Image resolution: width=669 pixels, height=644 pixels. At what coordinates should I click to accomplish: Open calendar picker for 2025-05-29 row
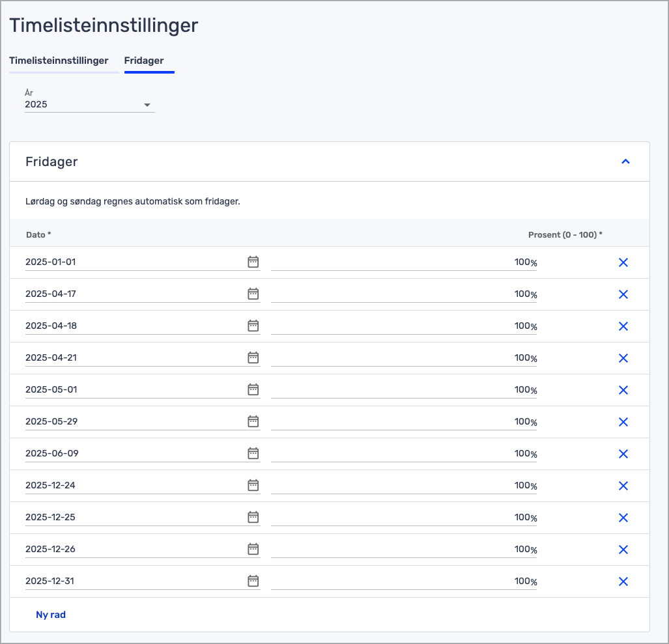tap(253, 421)
